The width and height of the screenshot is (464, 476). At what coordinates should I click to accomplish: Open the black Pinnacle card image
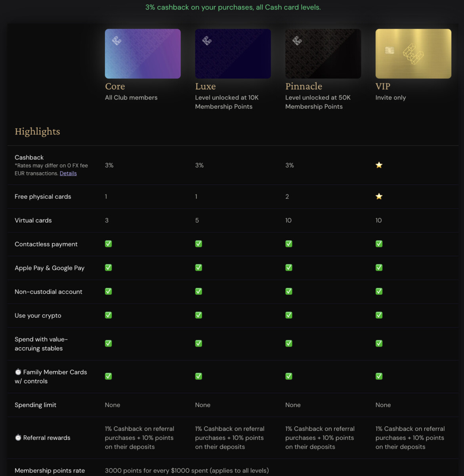tap(323, 54)
